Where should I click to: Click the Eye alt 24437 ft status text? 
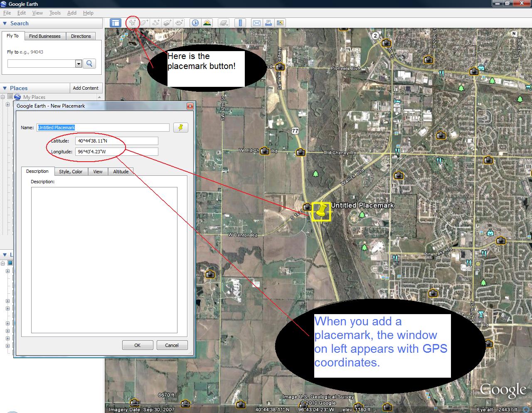498,410
